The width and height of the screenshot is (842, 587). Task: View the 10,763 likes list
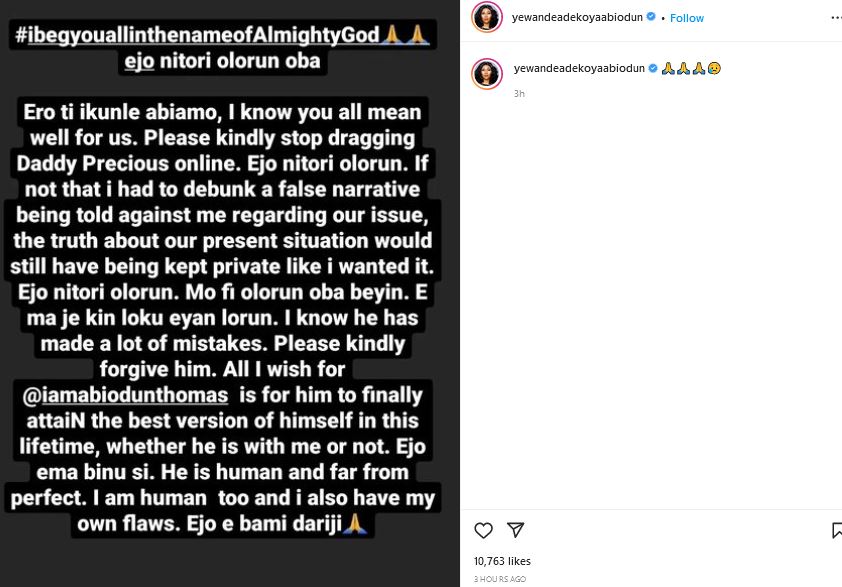502,561
